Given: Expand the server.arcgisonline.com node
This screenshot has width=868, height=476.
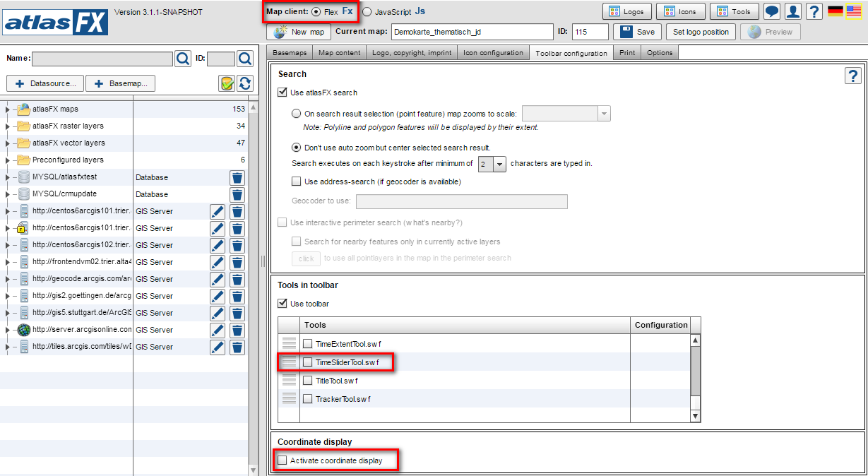Looking at the screenshot, I should coord(8,329).
